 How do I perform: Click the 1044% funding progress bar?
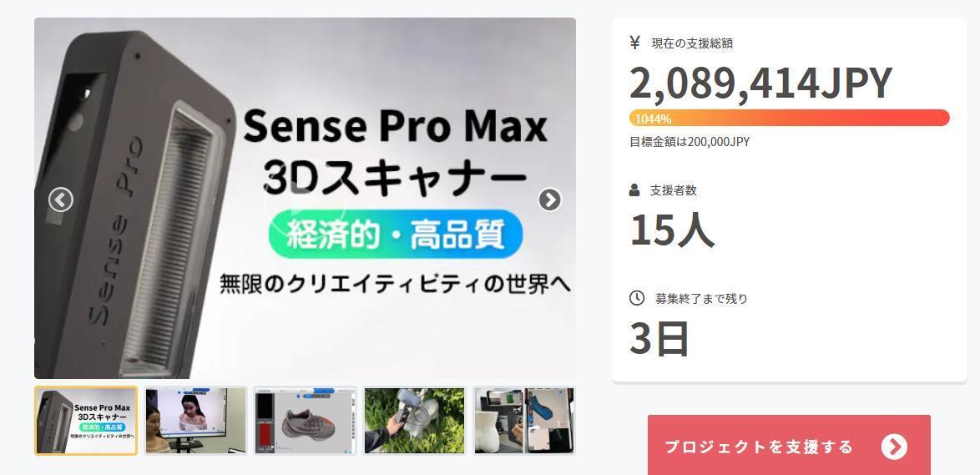(790, 118)
